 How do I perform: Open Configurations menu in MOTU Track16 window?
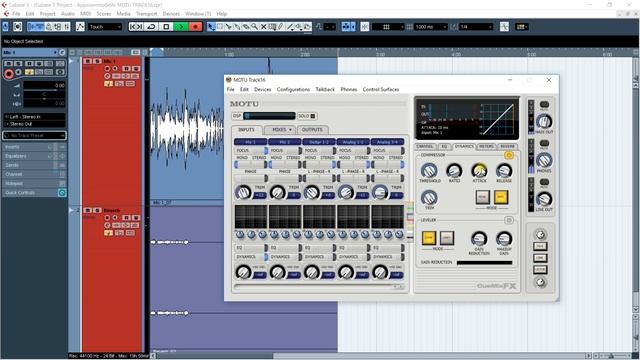pos(293,89)
